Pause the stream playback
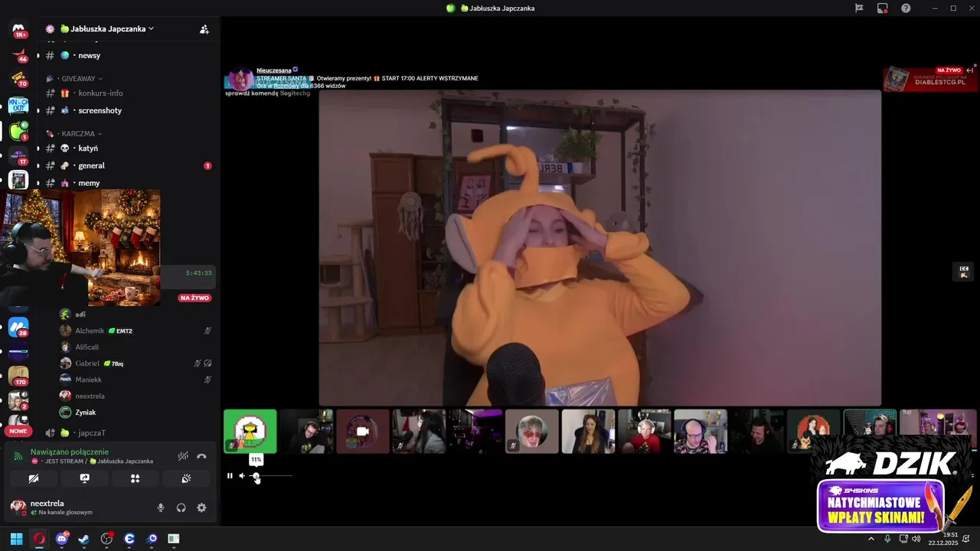 click(230, 476)
